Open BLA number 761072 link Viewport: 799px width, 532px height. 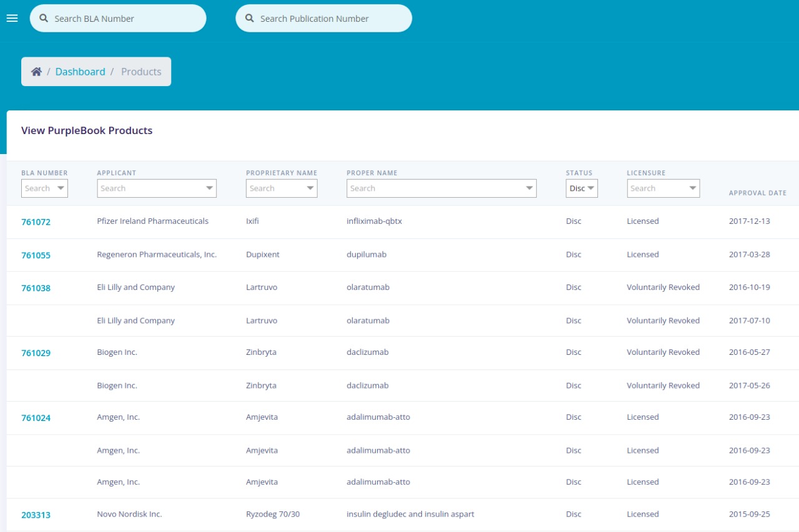(x=36, y=222)
